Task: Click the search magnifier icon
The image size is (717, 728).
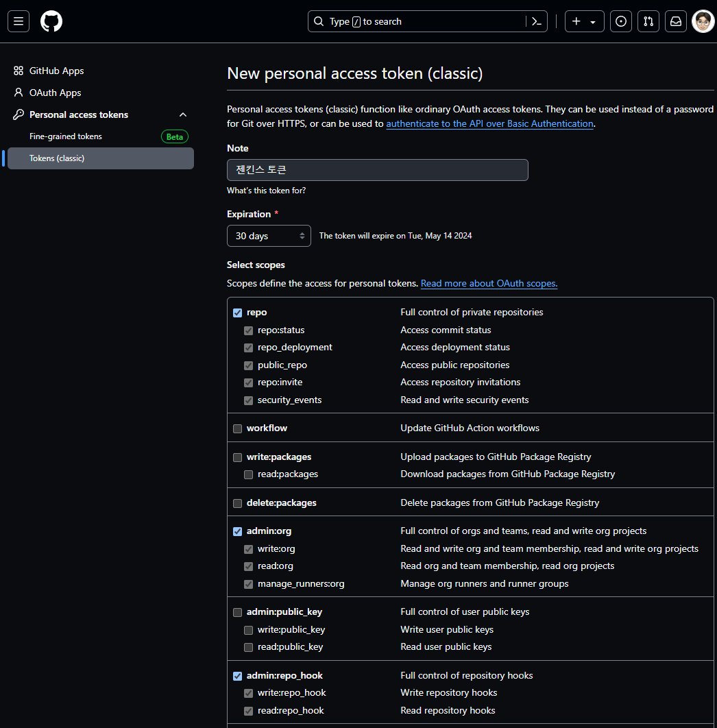Action: pyautogui.click(x=319, y=21)
